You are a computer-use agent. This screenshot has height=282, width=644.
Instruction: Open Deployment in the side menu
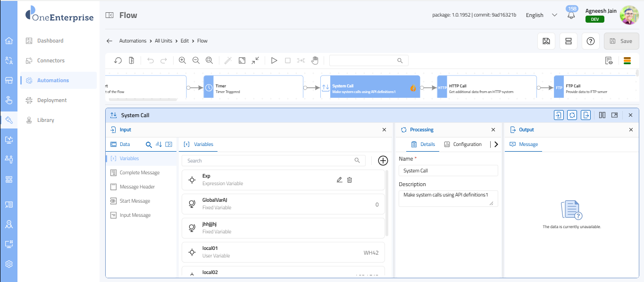coord(52,100)
